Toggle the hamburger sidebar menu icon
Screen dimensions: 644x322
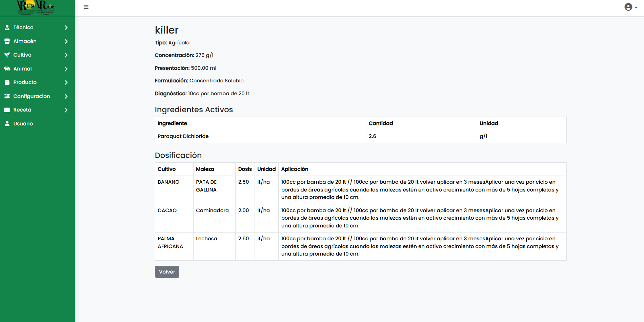pyautogui.click(x=86, y=7)
